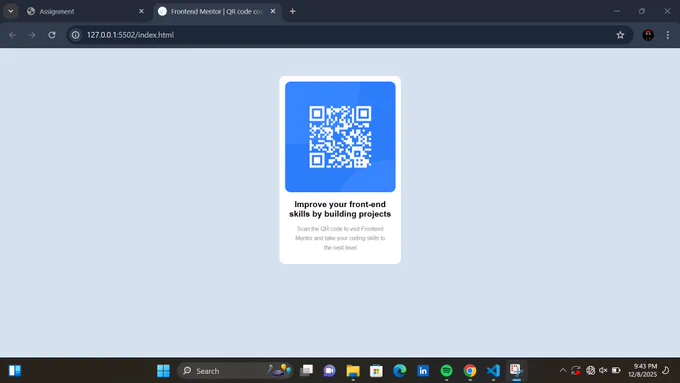Click the taskbar Search box
The width and height of the screenshot is (680, 383).
(x=235, y=370)
